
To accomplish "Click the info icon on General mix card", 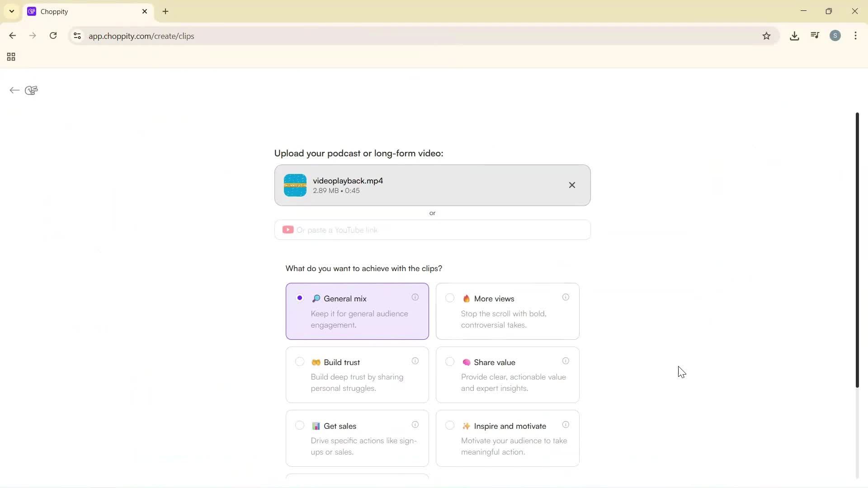I will [x=415, y=297].
